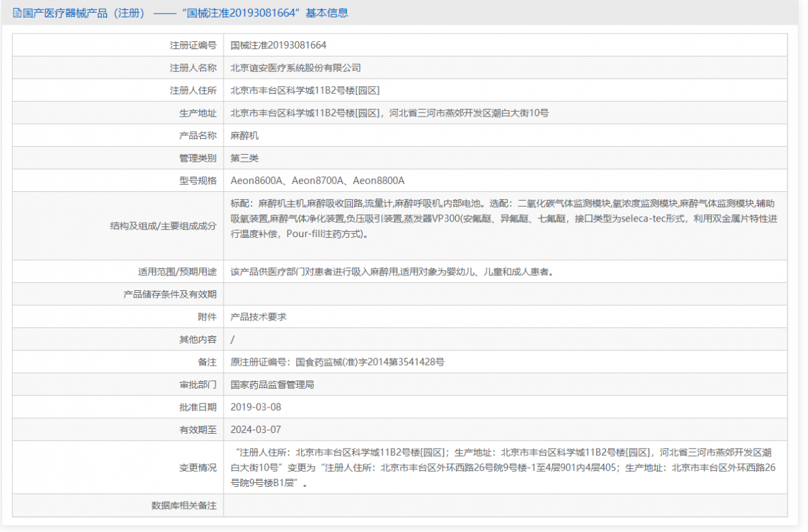The height and width of the screenshot is (532, 808).
Task: Click the 有效期至 label
Action: coord(198,430)
